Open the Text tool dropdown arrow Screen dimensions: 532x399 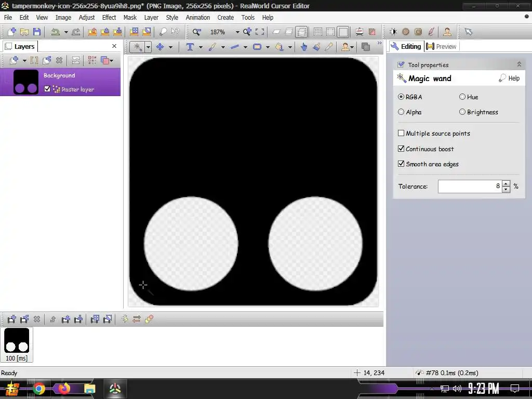(201, 47)
